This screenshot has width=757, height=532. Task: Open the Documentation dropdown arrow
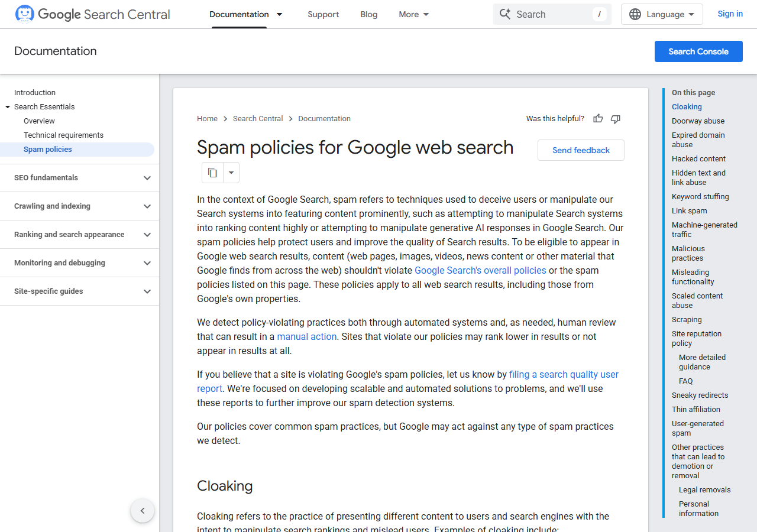pyautogui.click(x=280, y=14)
